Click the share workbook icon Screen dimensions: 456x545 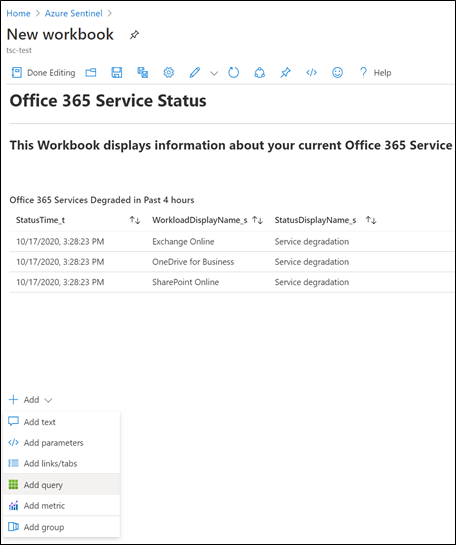(260, 73)
